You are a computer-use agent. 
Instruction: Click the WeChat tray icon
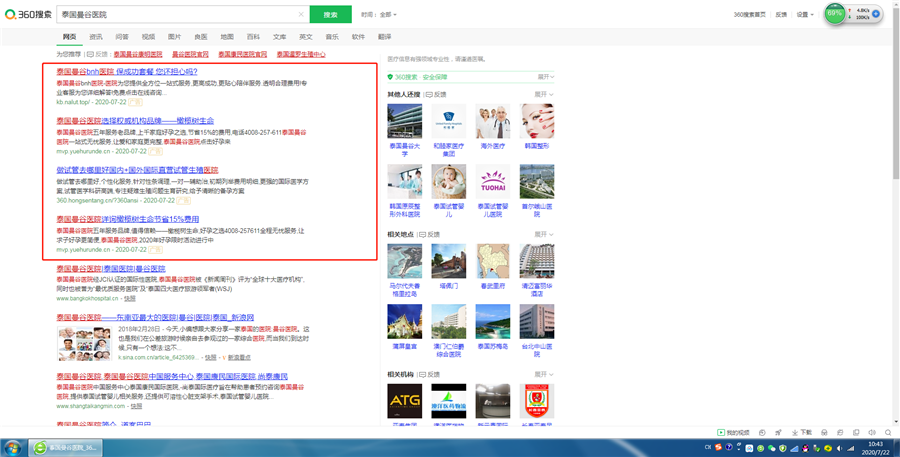coord(771,448)
